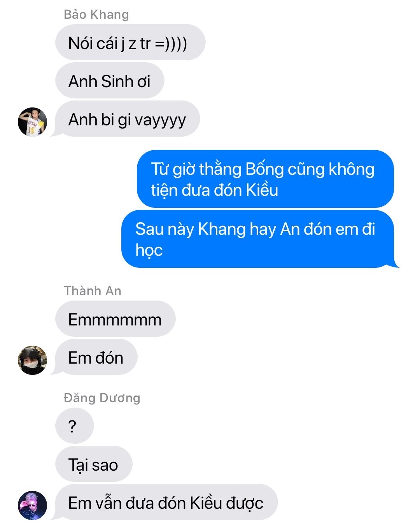Tap the 'Anh Sinh ơi' message bubble
420x531 pixels.
pyautogui.click(x=110, y=81)
